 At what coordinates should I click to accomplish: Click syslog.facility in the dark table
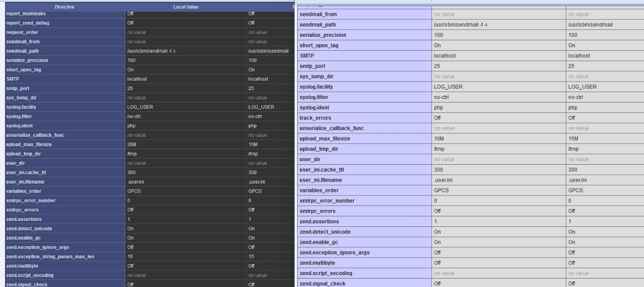coord(22,106)
